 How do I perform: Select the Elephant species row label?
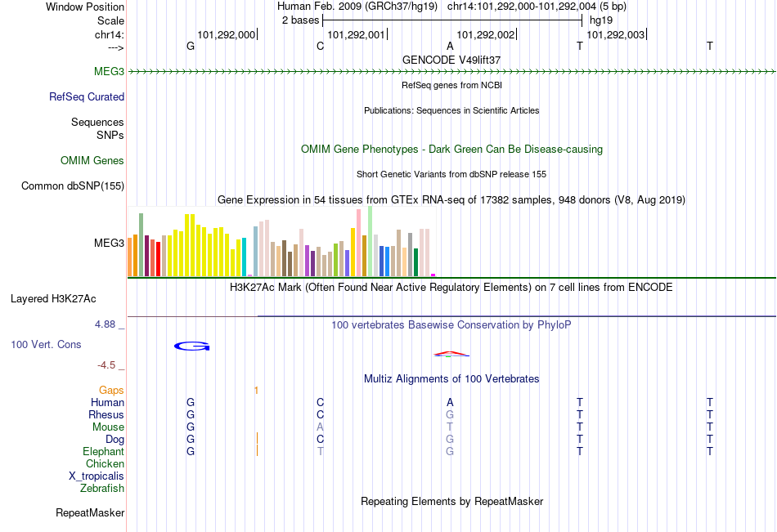103,451
